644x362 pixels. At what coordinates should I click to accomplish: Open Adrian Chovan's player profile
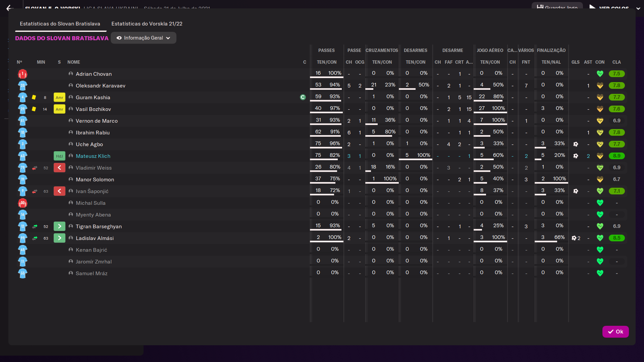click(94, 74)
